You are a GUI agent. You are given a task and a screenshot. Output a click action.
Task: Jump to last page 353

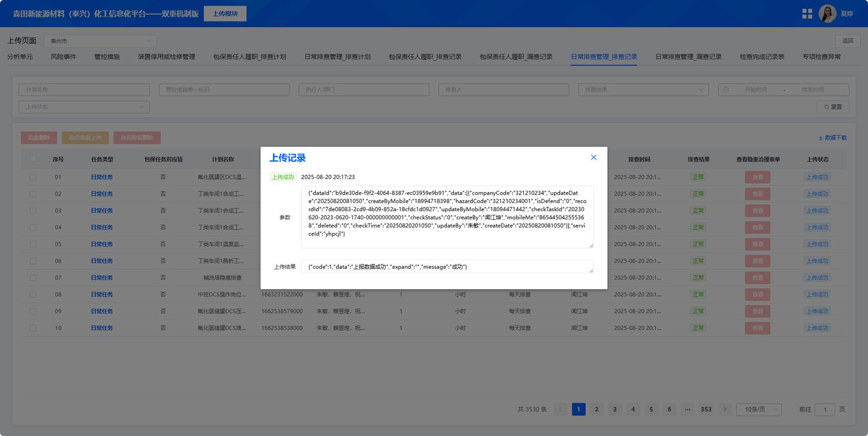(x=706, y=409)
